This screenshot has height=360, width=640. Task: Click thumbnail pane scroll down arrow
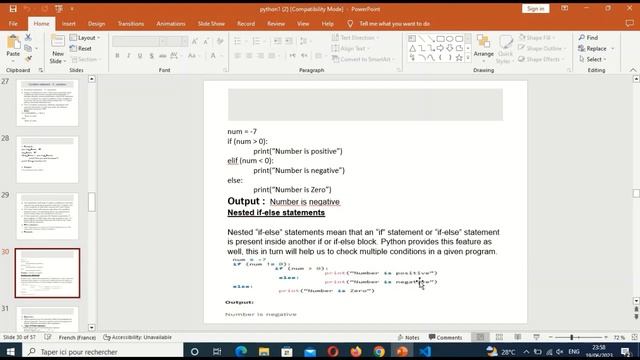[91, 327]
